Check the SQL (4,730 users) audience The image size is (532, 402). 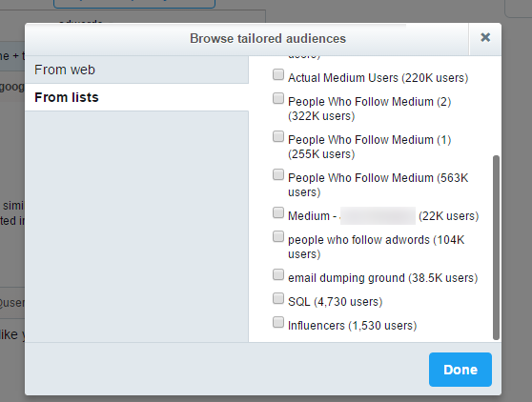click(278, 298)
